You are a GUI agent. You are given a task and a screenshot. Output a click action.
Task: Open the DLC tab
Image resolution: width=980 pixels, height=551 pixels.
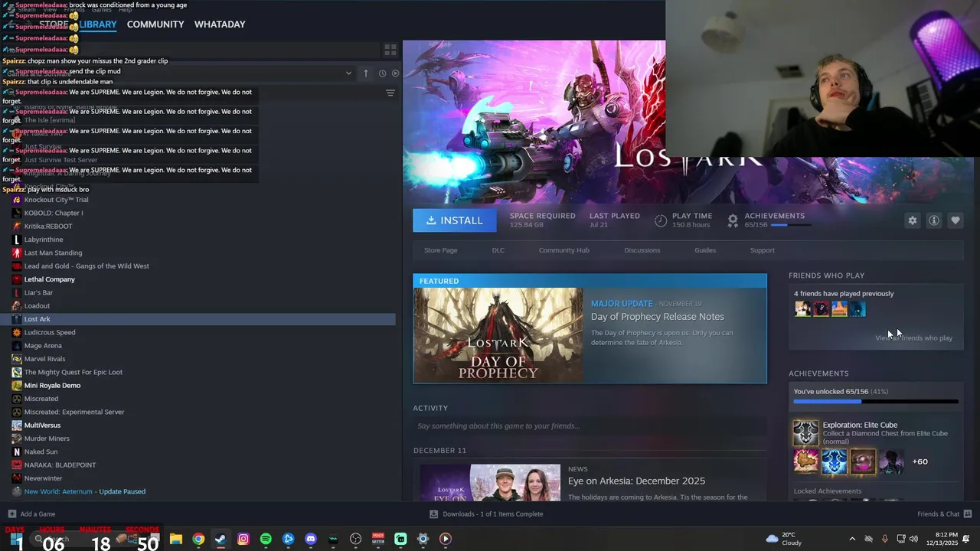[498, 250]
